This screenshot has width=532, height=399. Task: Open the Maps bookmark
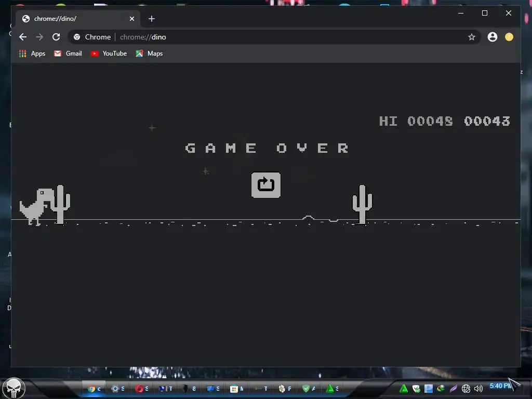pyautogui.click(x=149, y=54)
